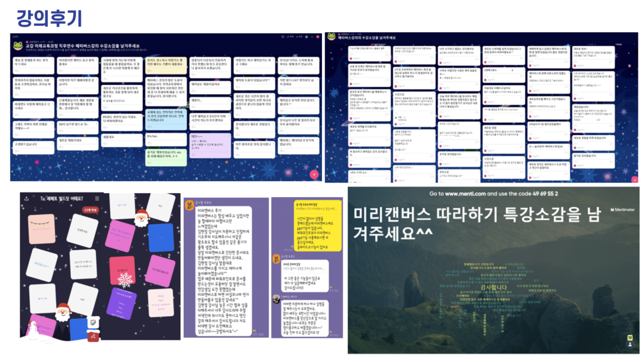Click the frog icon beside 메타버스강의의 수강소감을 남겨주세요

[x=331, y=37]
